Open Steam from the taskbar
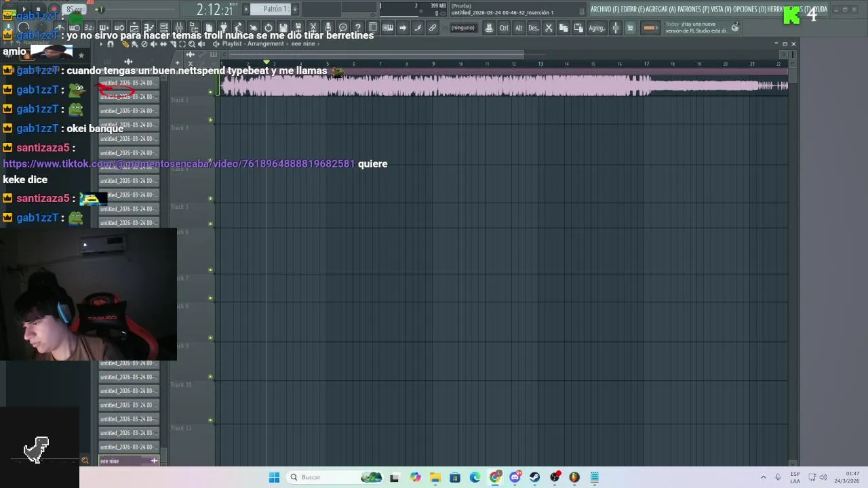The image size is (868, 488). click(535, 477)
